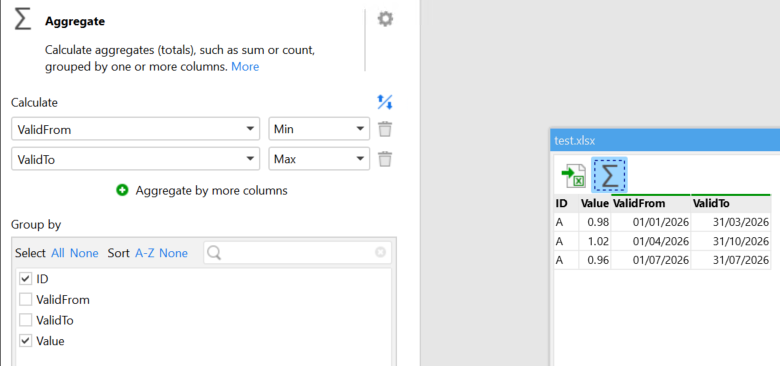The image size is (780, 366).
Task: Uncheck the Value group-by checkbox
Action: (x=25, y=341)
